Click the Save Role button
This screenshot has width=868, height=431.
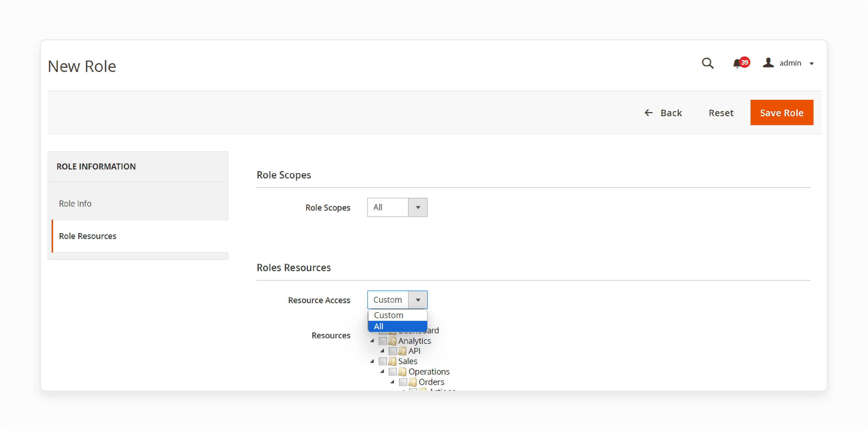(781, 113)
